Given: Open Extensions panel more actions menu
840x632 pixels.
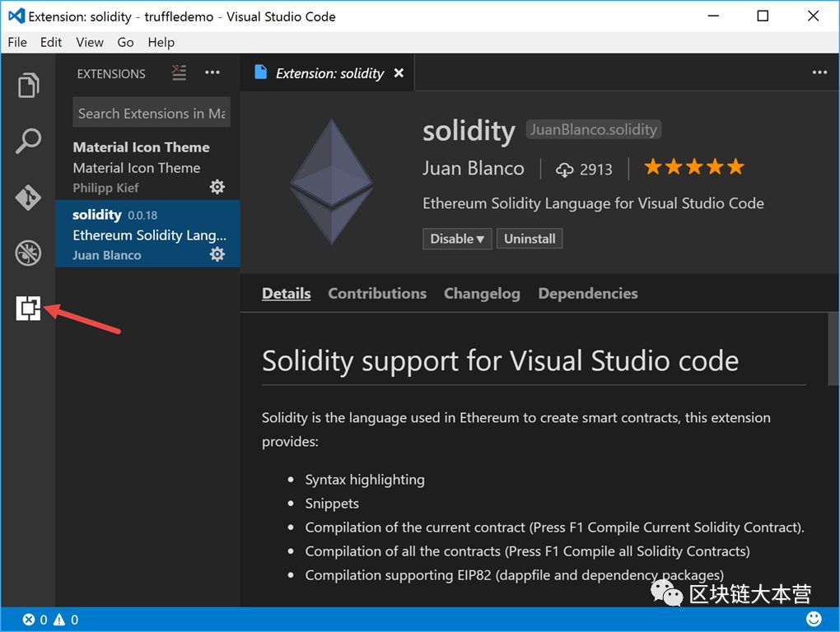Looking at the screenshot, I should [212, 72].
